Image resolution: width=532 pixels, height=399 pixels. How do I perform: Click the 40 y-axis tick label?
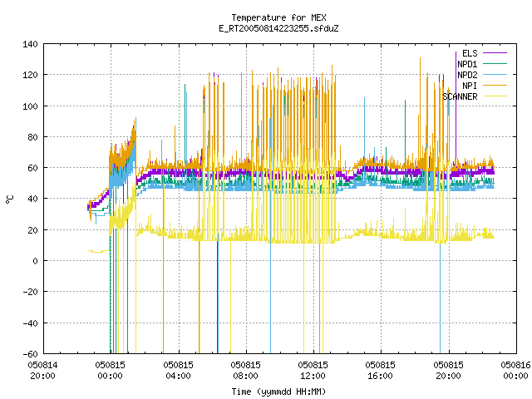(x=32, y=199)
